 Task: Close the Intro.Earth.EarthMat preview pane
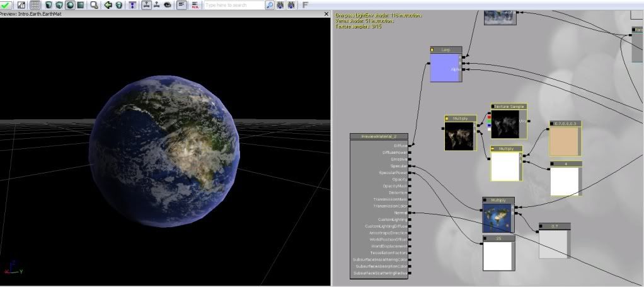(x=326, y=14)
